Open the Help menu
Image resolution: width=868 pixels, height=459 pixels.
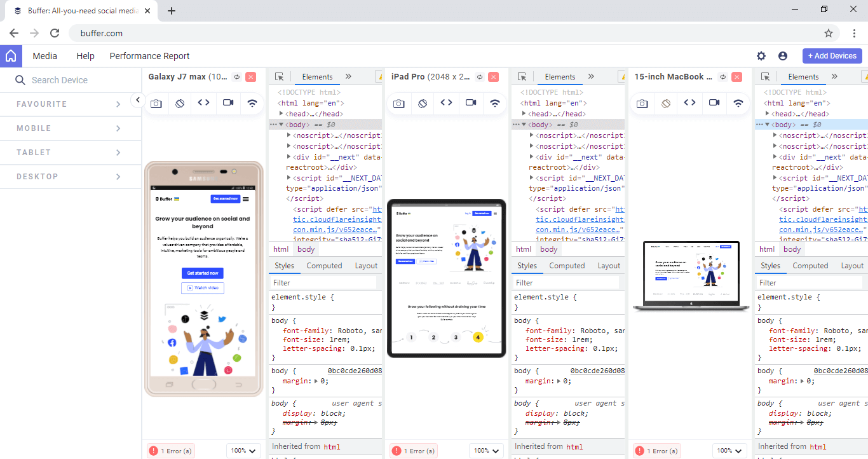(x=85, y=56)
